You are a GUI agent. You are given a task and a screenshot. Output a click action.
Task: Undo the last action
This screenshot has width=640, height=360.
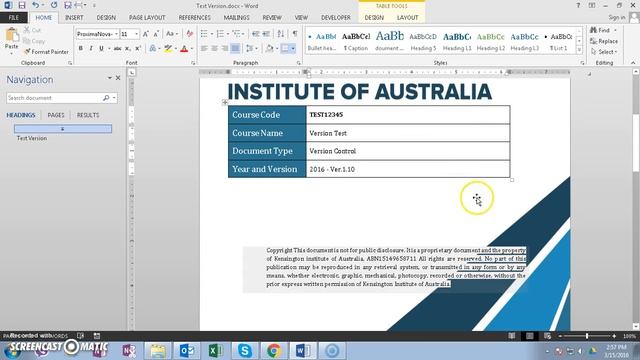coord(36,5)
